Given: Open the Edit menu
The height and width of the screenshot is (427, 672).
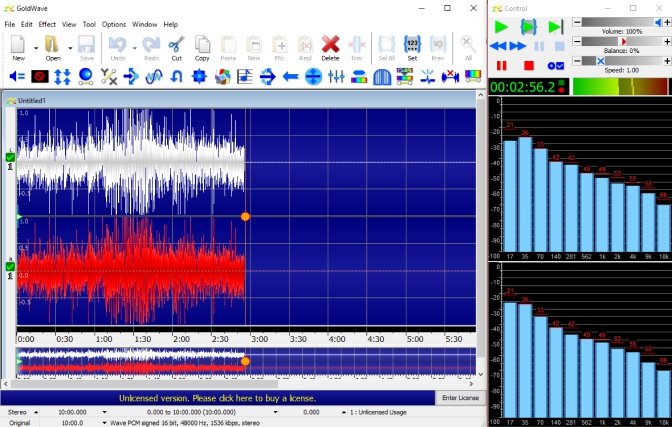Looking at the screenshot, I should [27, 24].
